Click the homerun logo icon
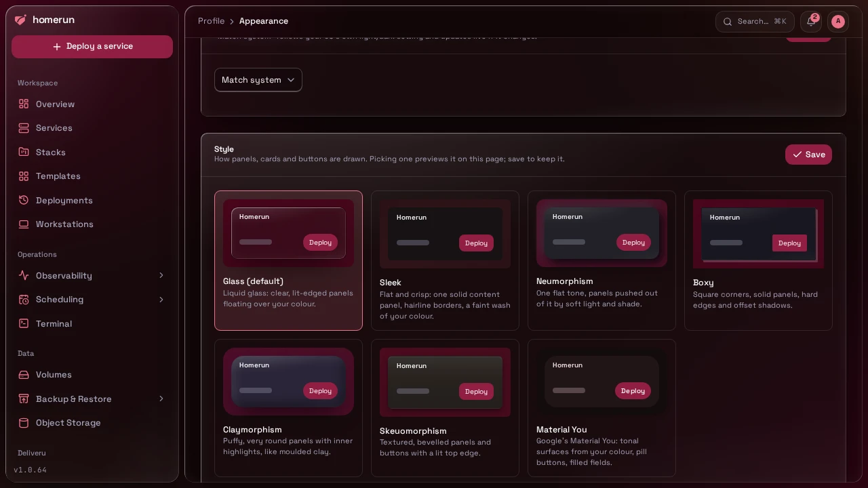This screenshot has width=868, height=488. click(x=20, y=20)
